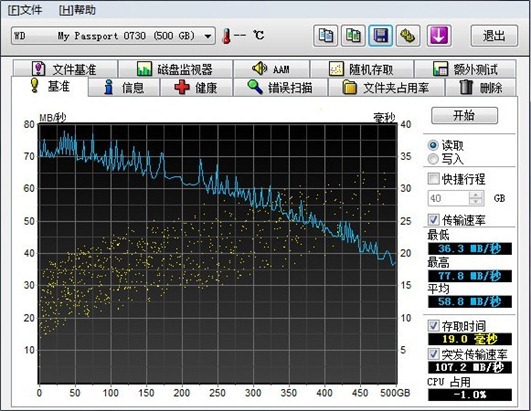Switch to 错误扫描 tab
The width and height of the screenshot is (531, 411).
pos(280,88)
